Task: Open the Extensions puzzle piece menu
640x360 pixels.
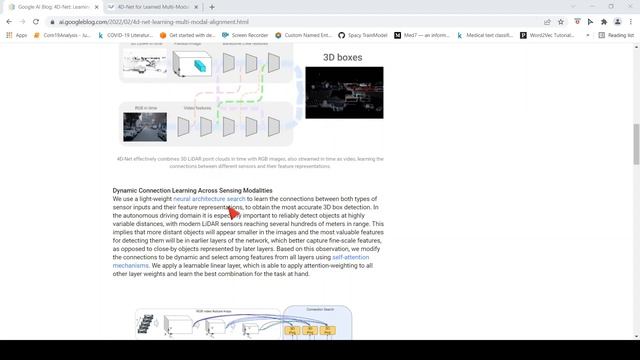Action: [604, 22]
